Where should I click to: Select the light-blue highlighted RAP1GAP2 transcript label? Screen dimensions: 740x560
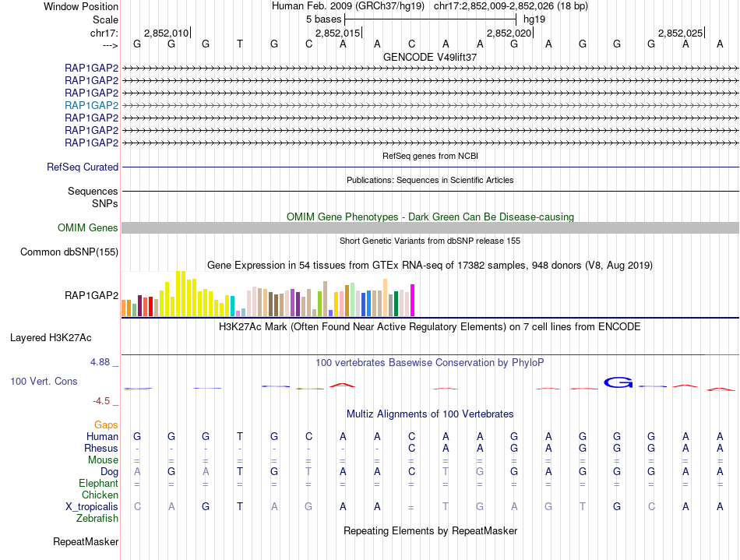[92, 105]
